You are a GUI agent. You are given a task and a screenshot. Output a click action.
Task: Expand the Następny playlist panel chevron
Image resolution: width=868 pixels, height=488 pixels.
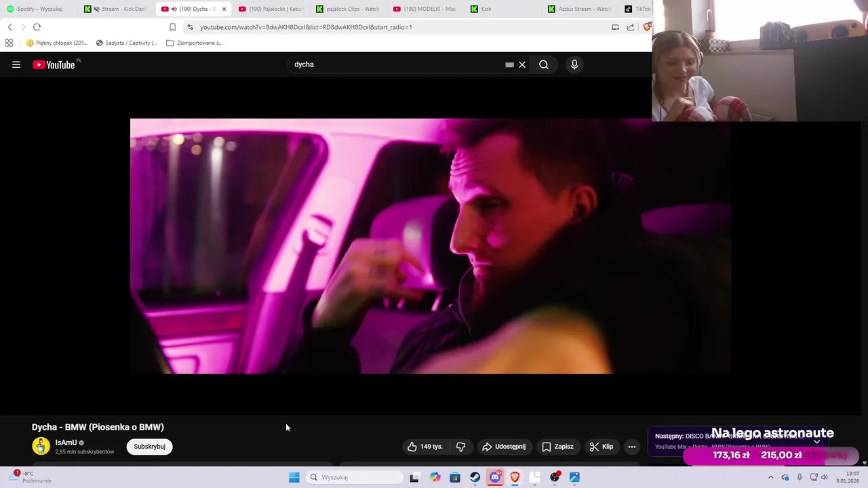pos(817,441)
